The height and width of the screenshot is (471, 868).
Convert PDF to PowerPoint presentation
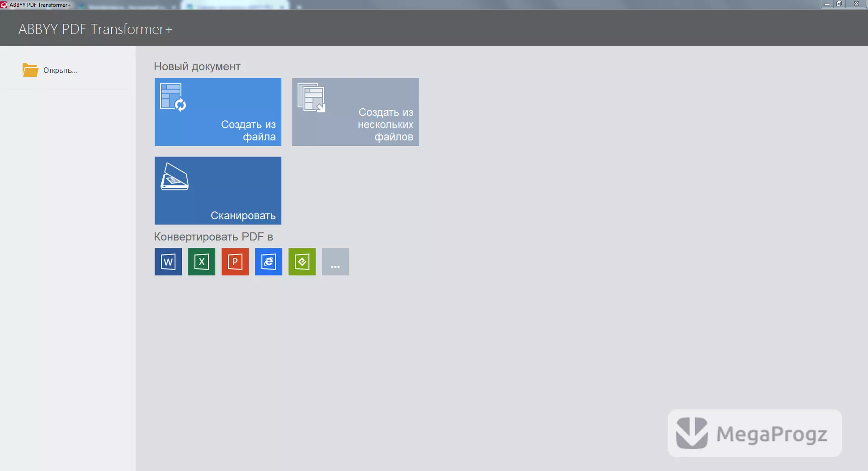pyautogui.click(x=235, y=262)
